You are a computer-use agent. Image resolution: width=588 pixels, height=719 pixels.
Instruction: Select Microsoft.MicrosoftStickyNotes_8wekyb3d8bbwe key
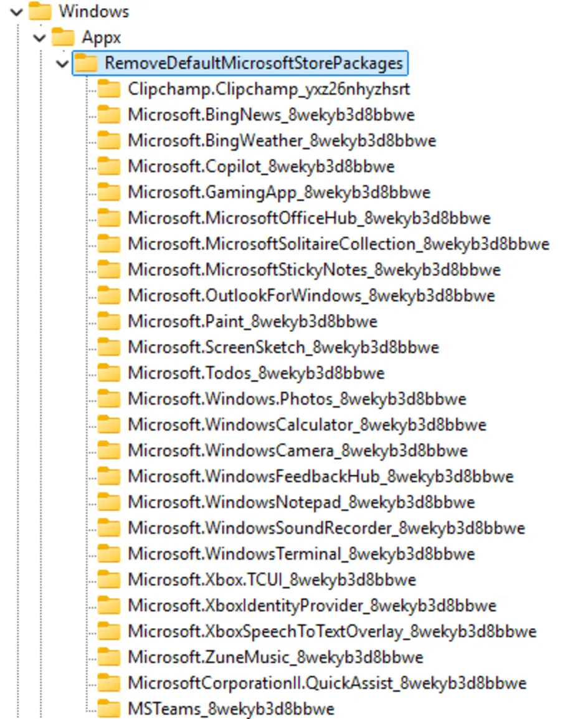(x=314, y=270)
